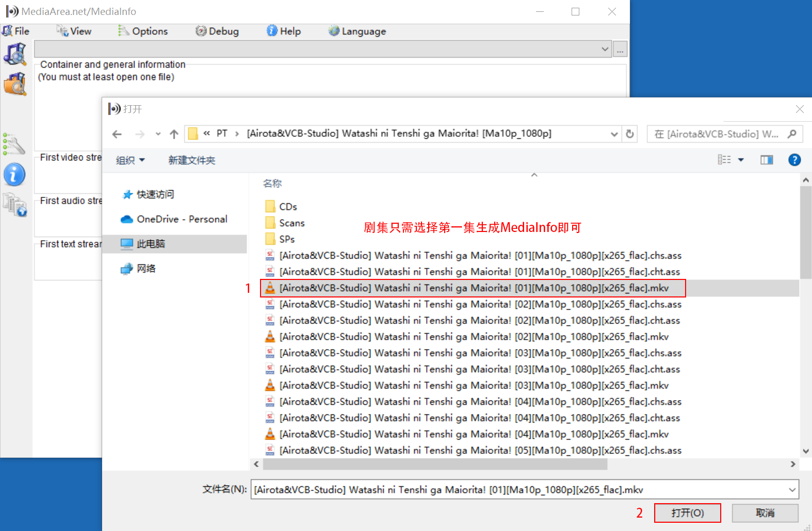Click the blue help question mark icon
812x531 pixels.
(x=794, y=160)
